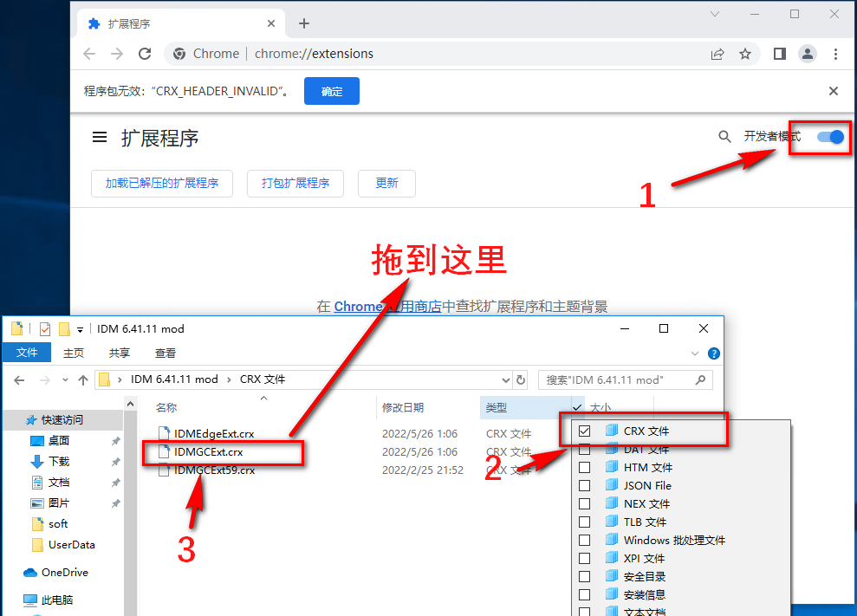The height and width of the screenshot is (616, 857).
Task: Dismiss the CRX_HEADER_INVALID error bar
Action: click(x=833, y=91)
